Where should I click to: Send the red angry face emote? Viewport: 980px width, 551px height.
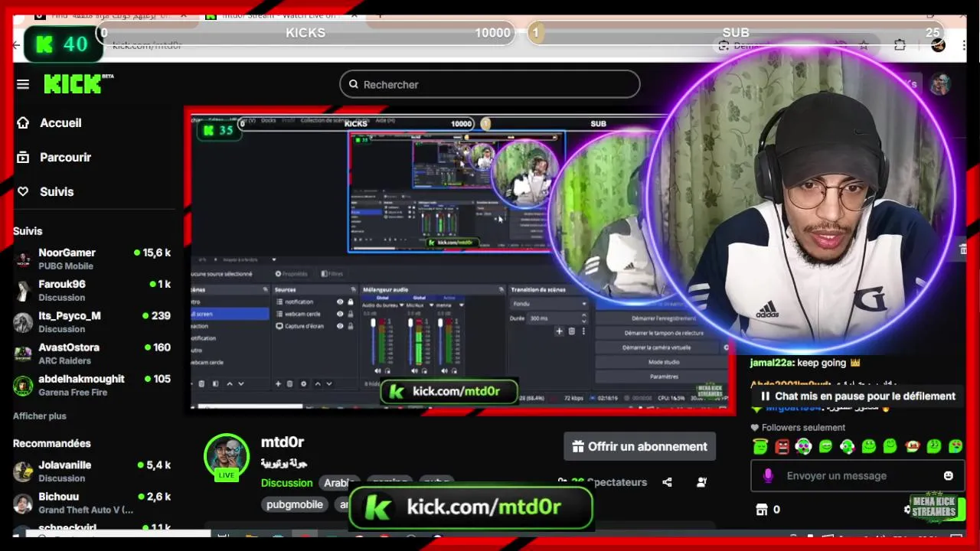pyautogui.click(x=782, y=446)
